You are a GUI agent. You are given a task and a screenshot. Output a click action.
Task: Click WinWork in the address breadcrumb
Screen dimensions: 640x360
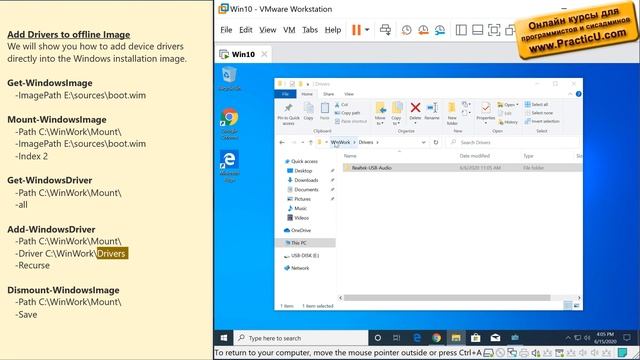tap(340, 142)
